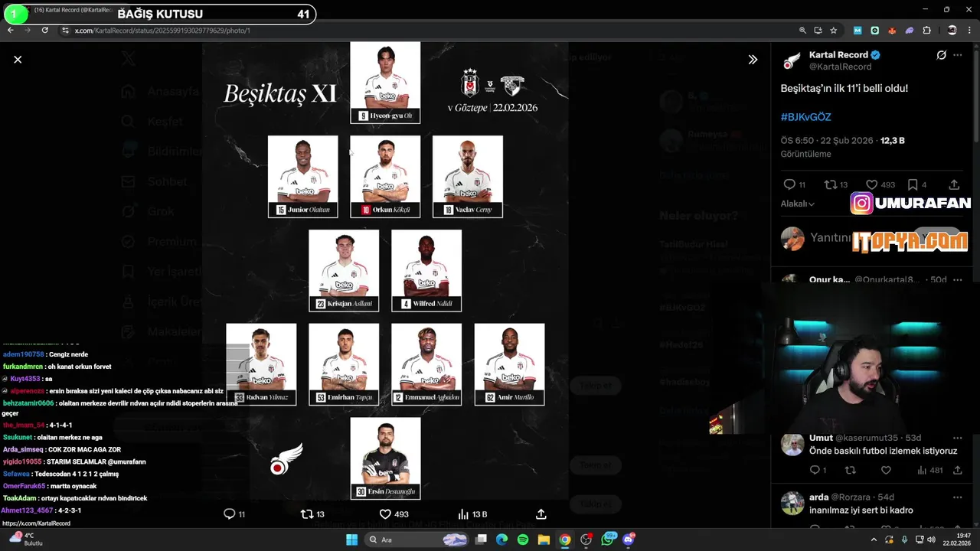Screen dimensions: 980x551
Task: Bookmark the tweet via the bookmark icon
Action: [x=913, y=184]
